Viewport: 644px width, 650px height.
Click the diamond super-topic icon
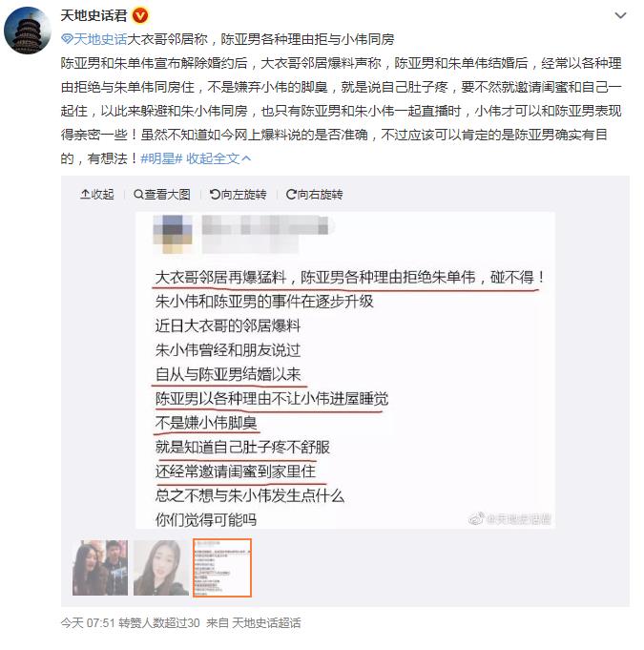tap(67, 39)
